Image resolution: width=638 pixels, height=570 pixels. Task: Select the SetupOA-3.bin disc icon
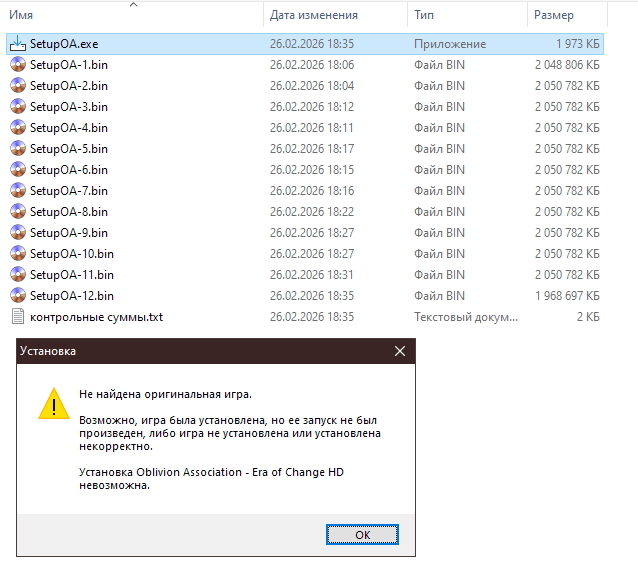(x=18, y=107)
